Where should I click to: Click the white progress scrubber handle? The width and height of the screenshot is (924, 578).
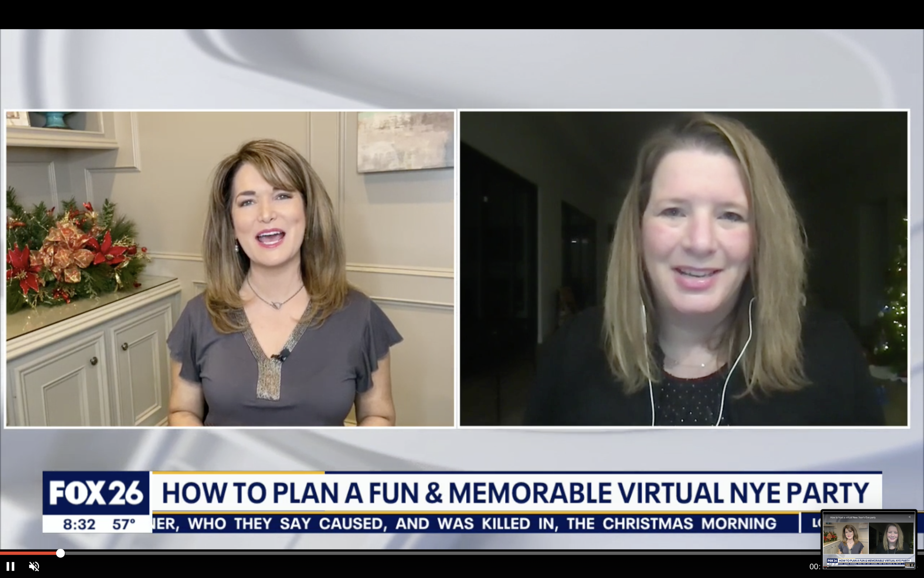coord(60,553)
